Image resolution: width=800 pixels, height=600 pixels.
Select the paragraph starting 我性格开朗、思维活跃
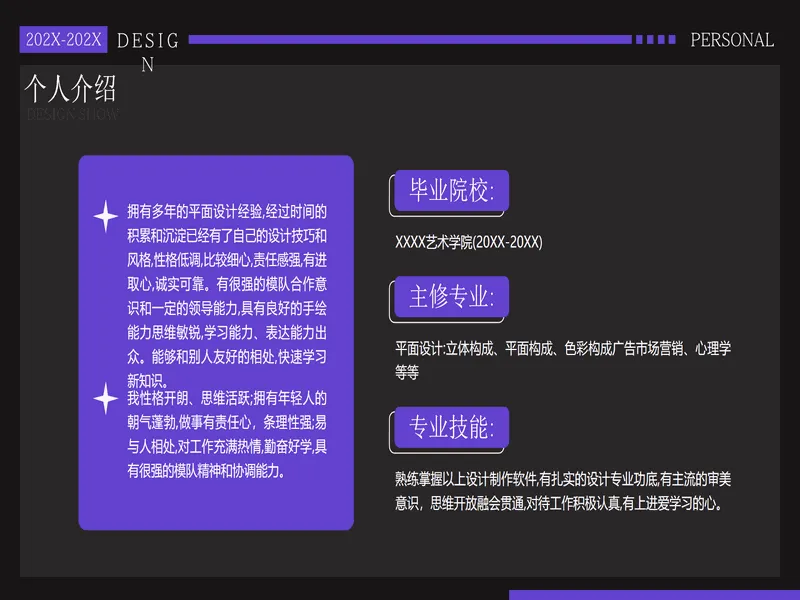click(x=227, y=434)
